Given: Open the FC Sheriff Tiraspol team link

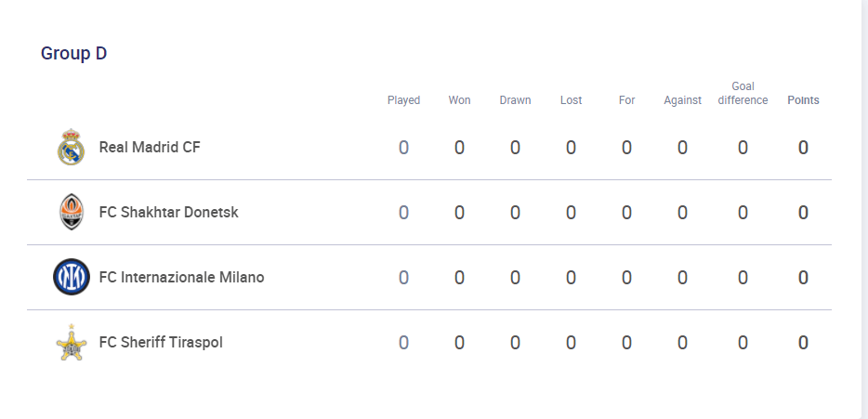Looking at the screenshot, I should point(161,342).
